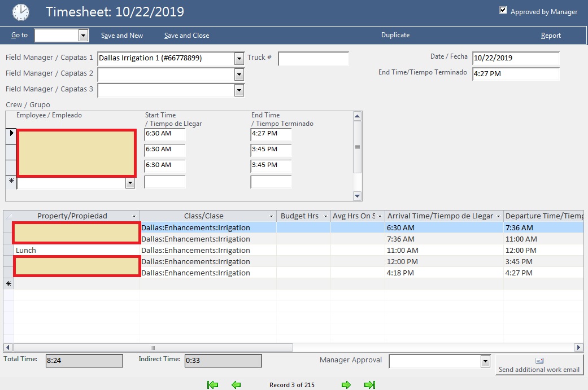The height and width of the screenshot is (390, 588).
Task: Click Save and New
Action: (122, 36)
